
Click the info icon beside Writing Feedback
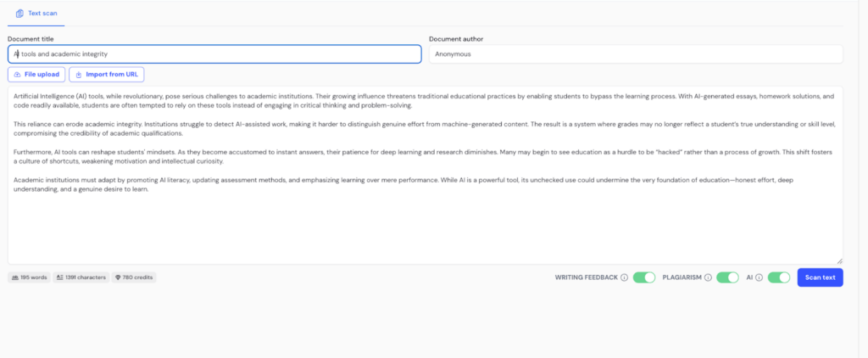click(624, 277)
